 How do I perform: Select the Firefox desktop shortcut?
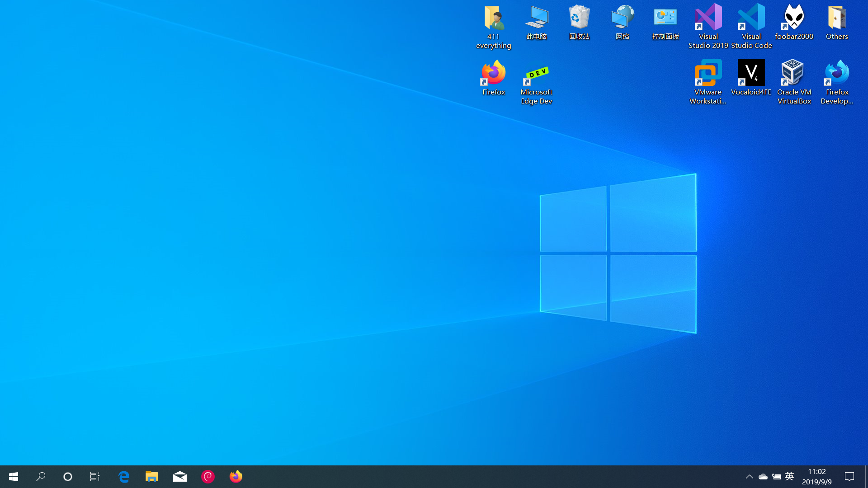click(x=493, y=78)
